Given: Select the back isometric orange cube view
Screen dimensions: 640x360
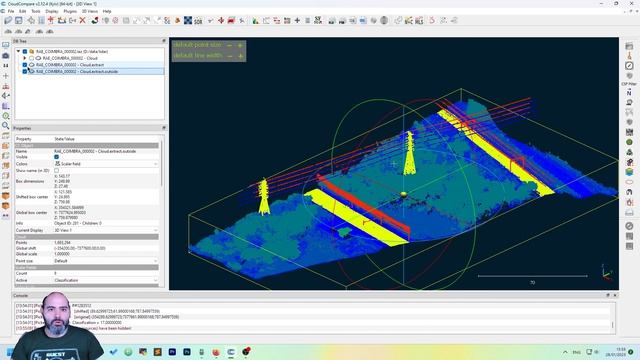Looking at the screenshot, I should point(6,206).
